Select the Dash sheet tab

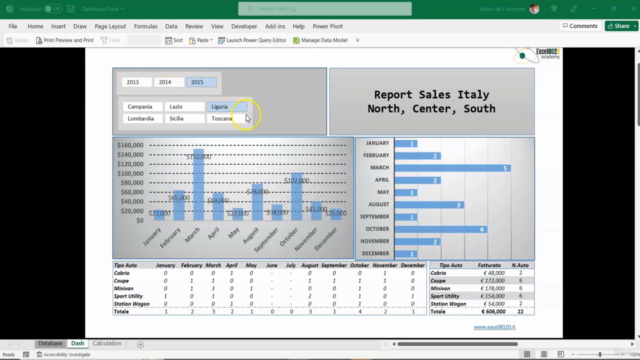tap(77, 344)
